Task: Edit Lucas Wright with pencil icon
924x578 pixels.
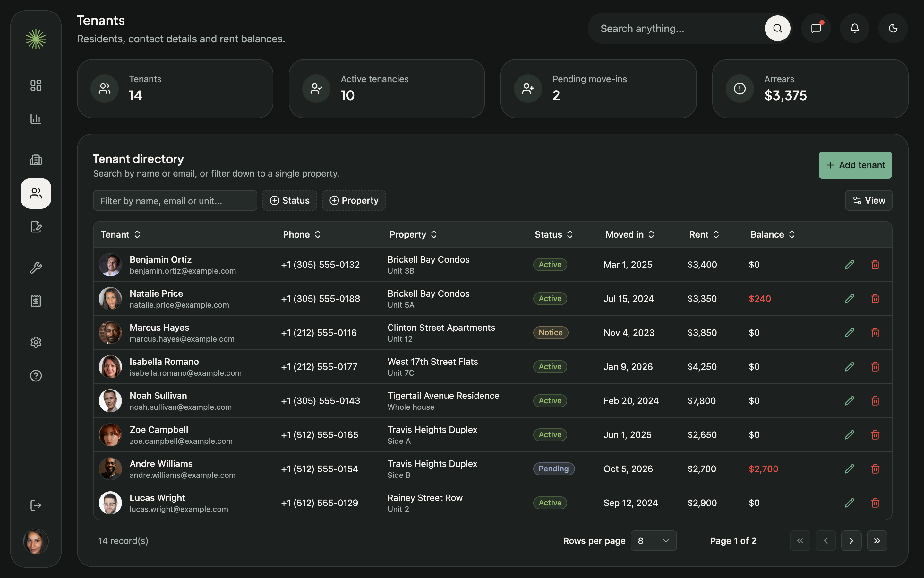Action: point(850,503)
